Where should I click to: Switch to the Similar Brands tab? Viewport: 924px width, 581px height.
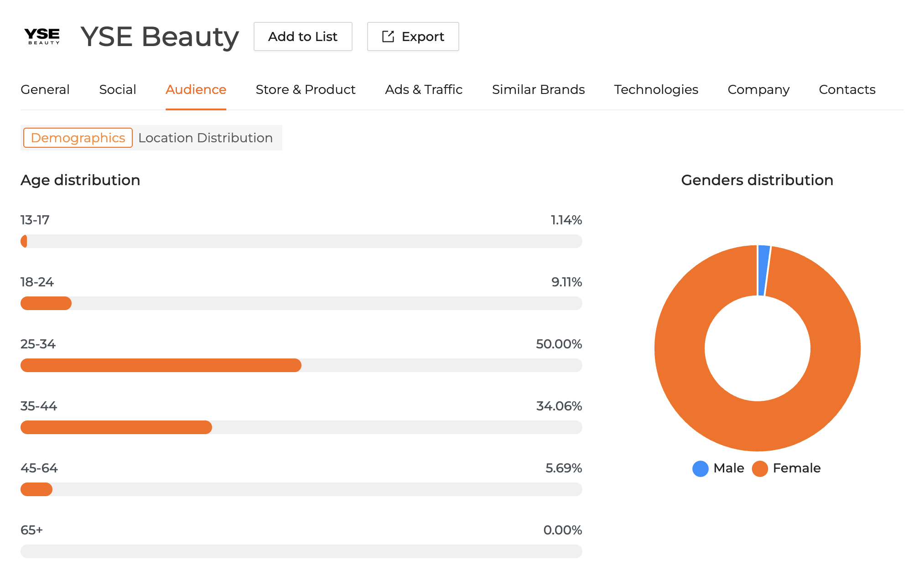(x=538, y=89)
